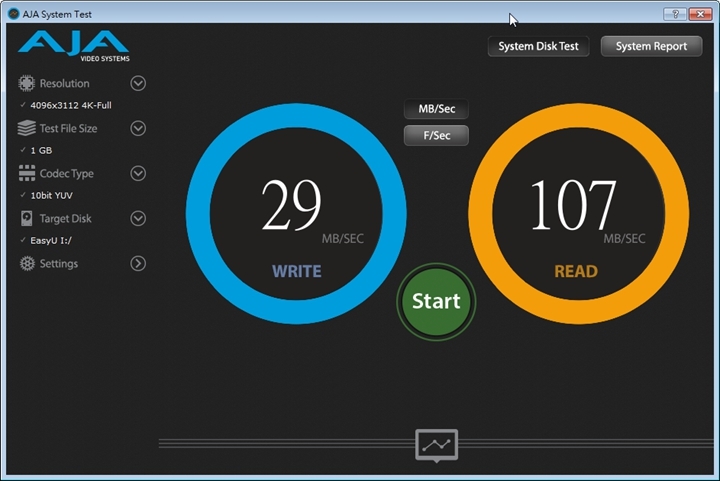Select the 10bit YUV codec value
Viewport: 720px width, 481px height.
coord(51,195)
